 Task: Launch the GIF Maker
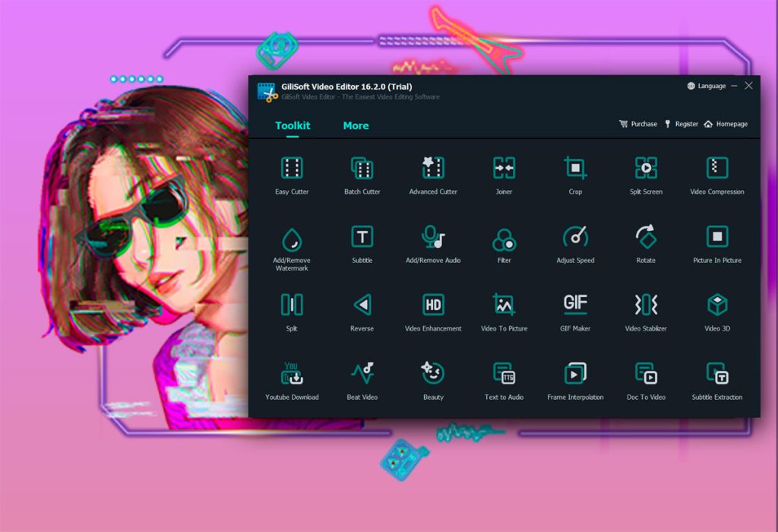[575, 312]
